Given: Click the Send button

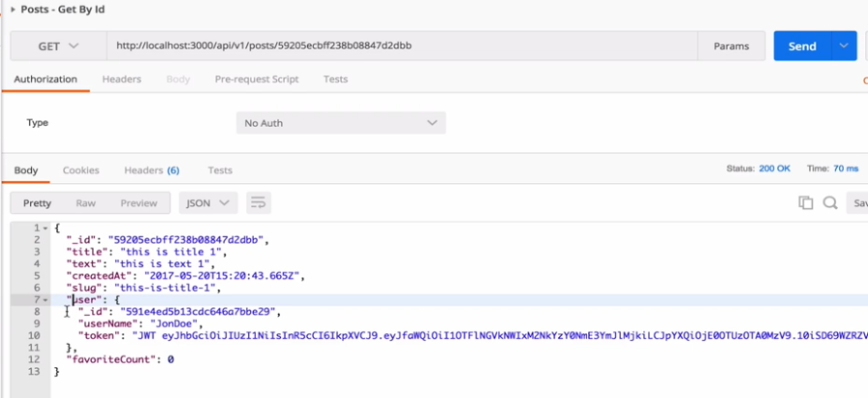Looking at the screenshot, I should pyautogui.click(x=801, y=46).
